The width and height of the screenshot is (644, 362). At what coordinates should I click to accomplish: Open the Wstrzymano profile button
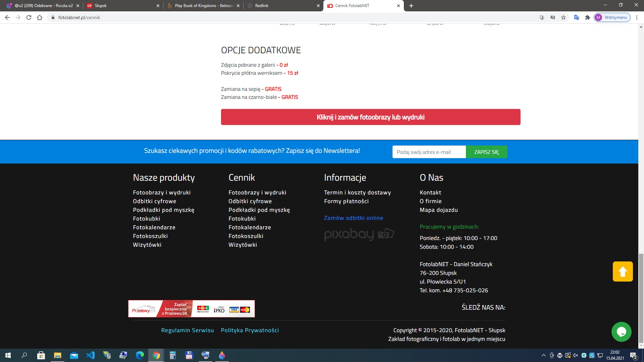tap(612, 17)
